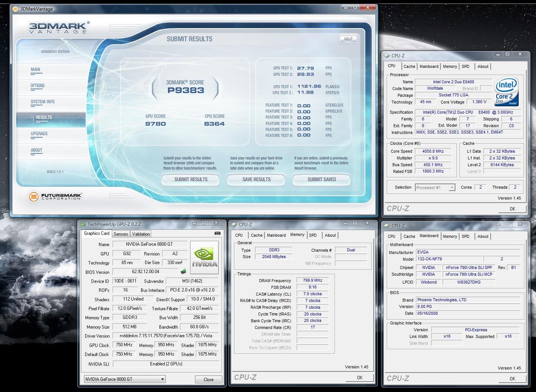The height and width of the screenshot is (392, 536).
Task: Click the memory size 2048 MBytes value
Action: pos(274,257)
